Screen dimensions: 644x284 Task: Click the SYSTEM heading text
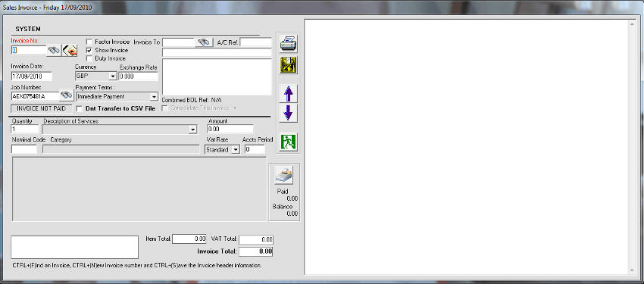point(28,29)
